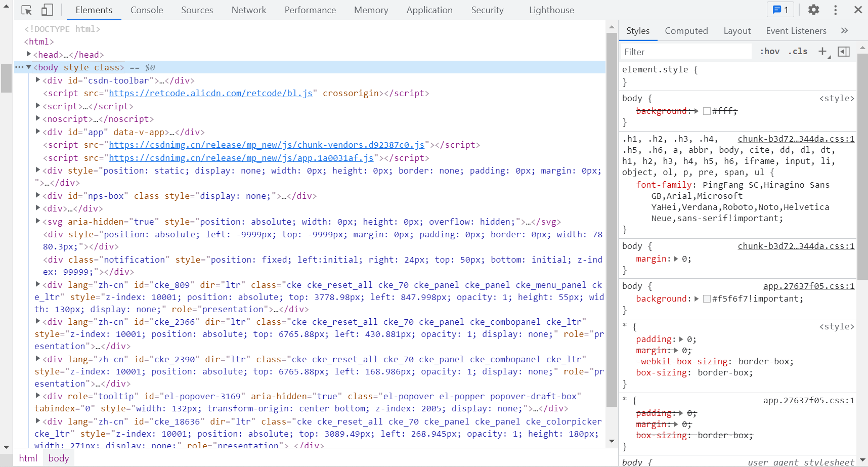Open the Lighthouse tab

pyautogui.click(x=551, y=10)
